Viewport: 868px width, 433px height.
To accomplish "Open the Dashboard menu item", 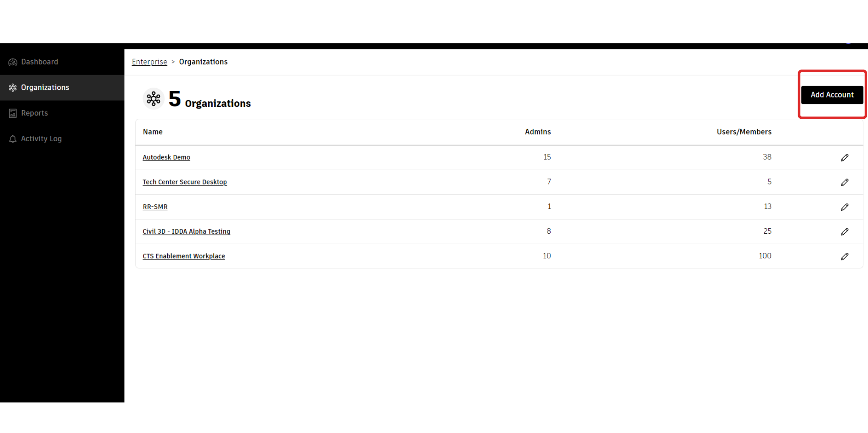I will pos(39,62).
